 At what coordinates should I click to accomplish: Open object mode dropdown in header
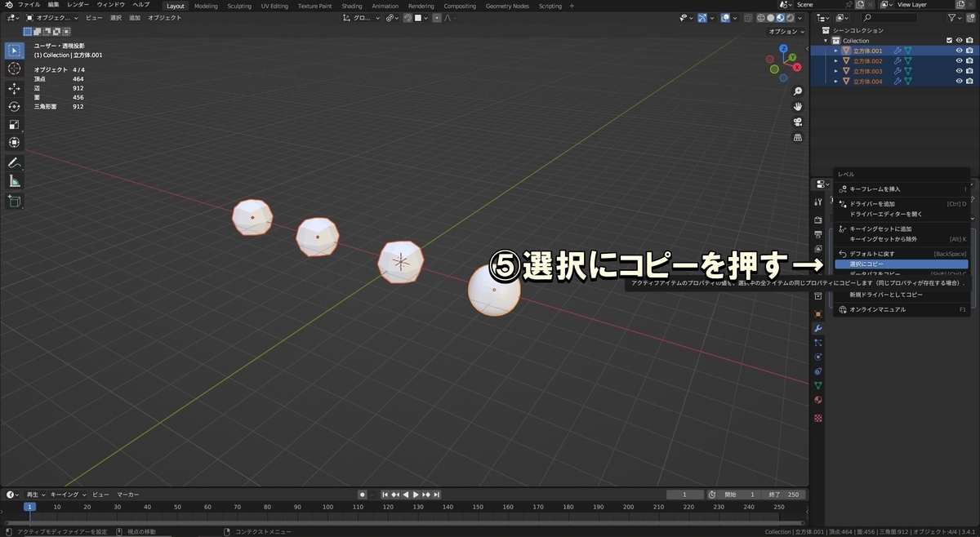[52, 17]
